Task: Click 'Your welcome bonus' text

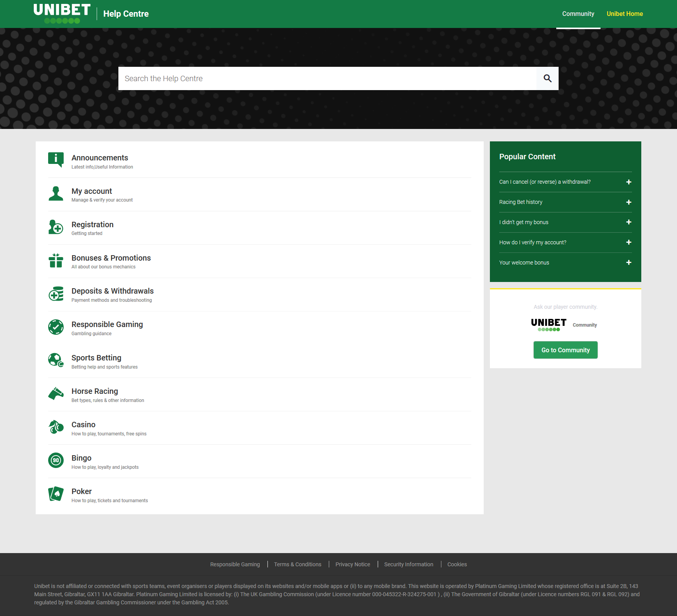Action: (524, 263)
